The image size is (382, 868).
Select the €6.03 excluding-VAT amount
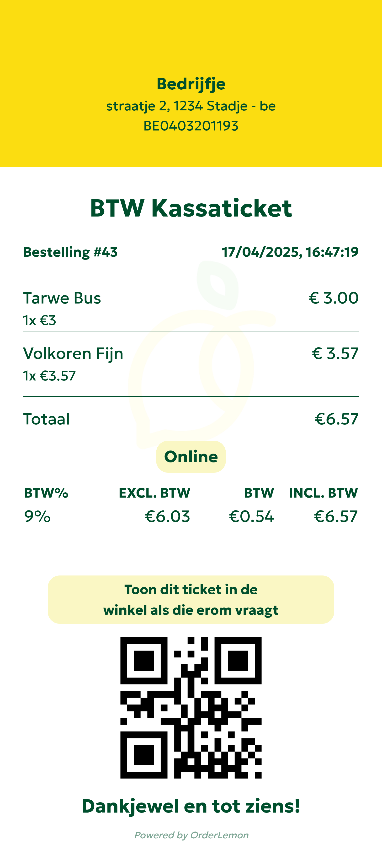click(167, 516)
